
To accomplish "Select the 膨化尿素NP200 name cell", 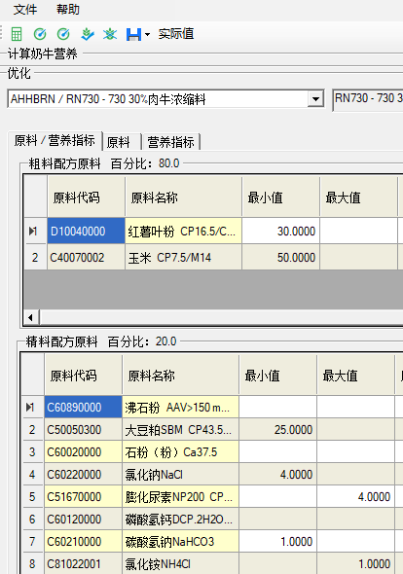I will 180,497.
